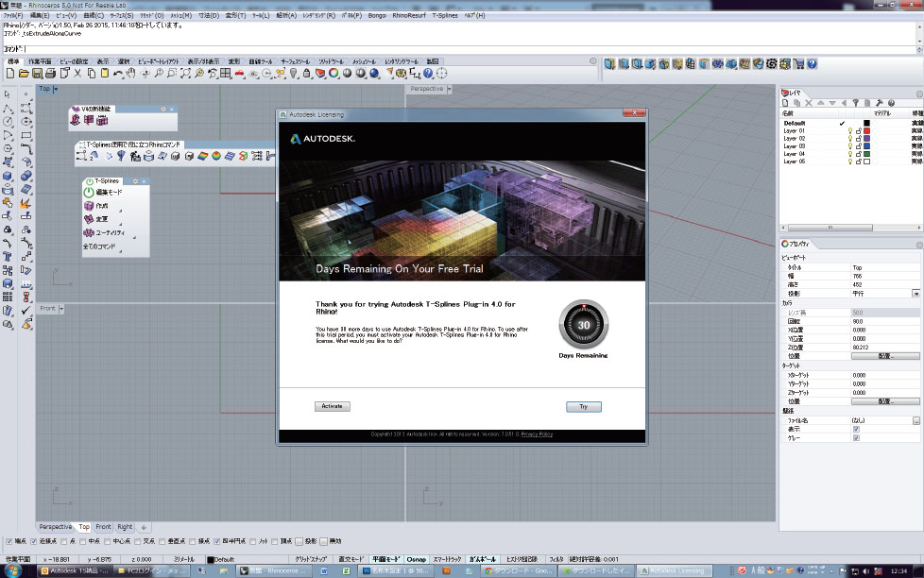Viewport: 924px width, 578px height.
Task: Open the color wheel Object Properties icon
Action: click(334, 74)
